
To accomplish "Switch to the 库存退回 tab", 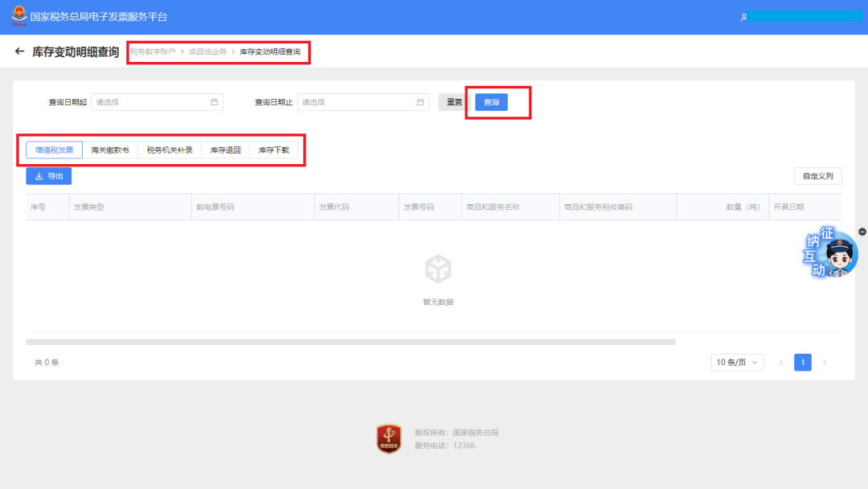I will pos(225,150).
